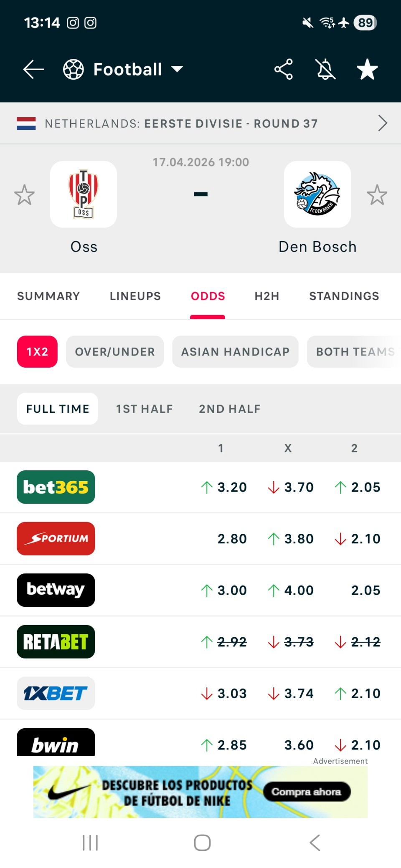Tap the back arrow in header
This screenshot has height=868, width=401.
(x=33, y=69)
